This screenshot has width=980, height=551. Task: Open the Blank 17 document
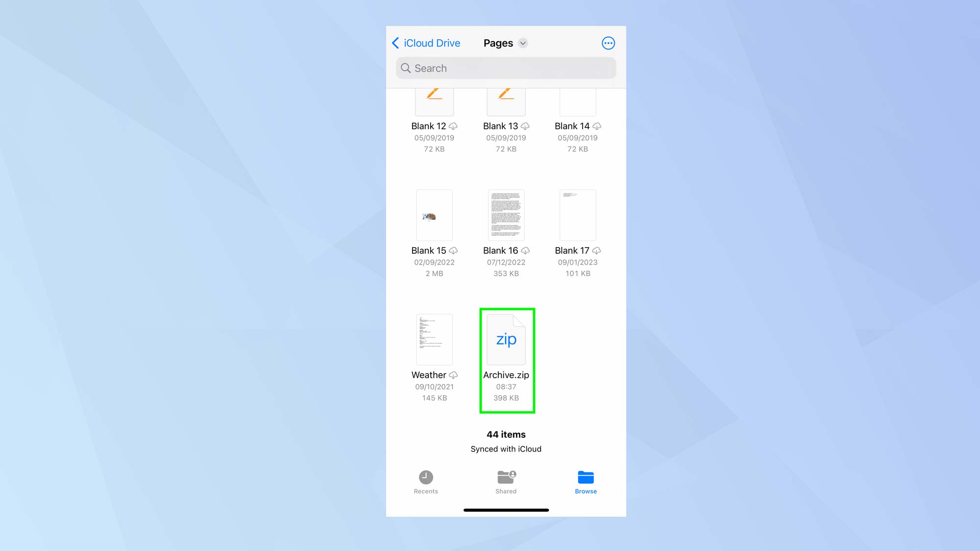pos(577,216)
